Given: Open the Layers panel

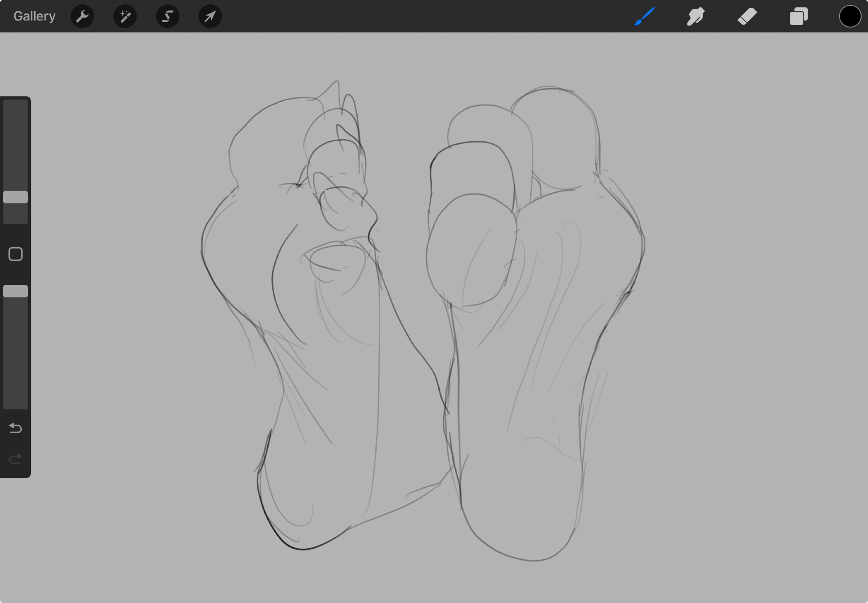Looking at the screenshot, I should (798, 16).
